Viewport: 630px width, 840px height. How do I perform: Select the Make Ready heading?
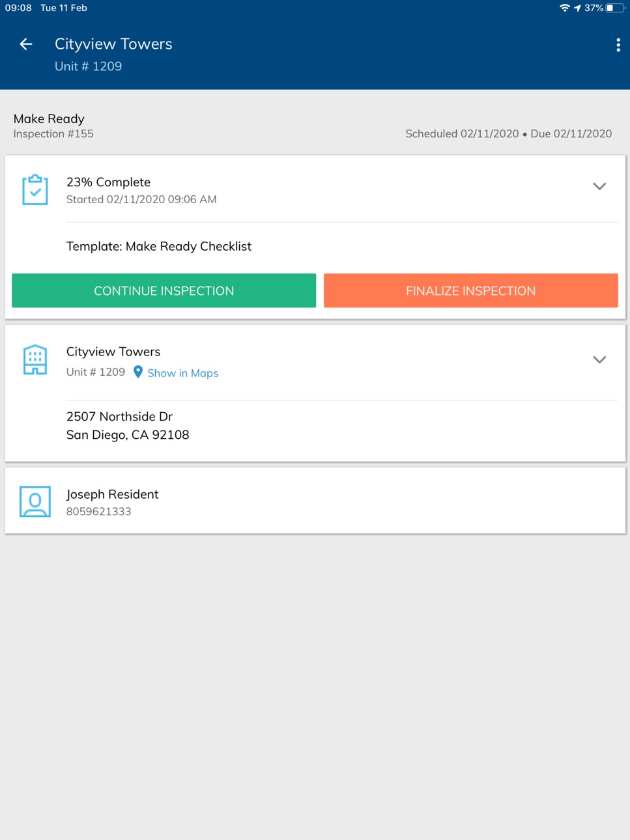pyautogui.click(x=49, y=119)
